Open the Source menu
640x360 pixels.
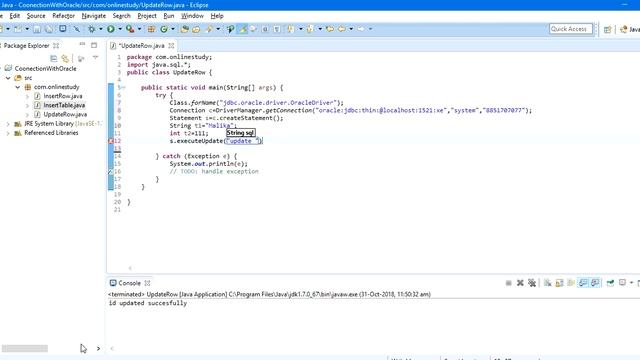coord(36,16)
